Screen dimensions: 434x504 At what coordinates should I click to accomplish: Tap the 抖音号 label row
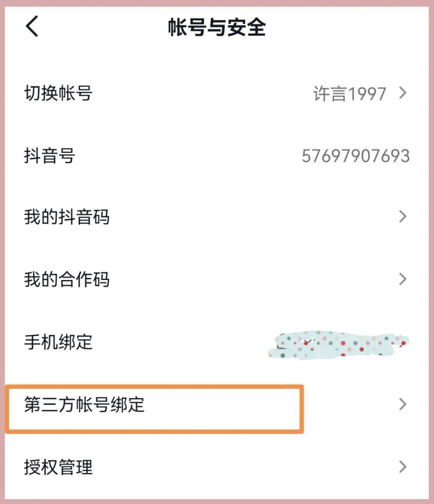(x=217, y=156)
